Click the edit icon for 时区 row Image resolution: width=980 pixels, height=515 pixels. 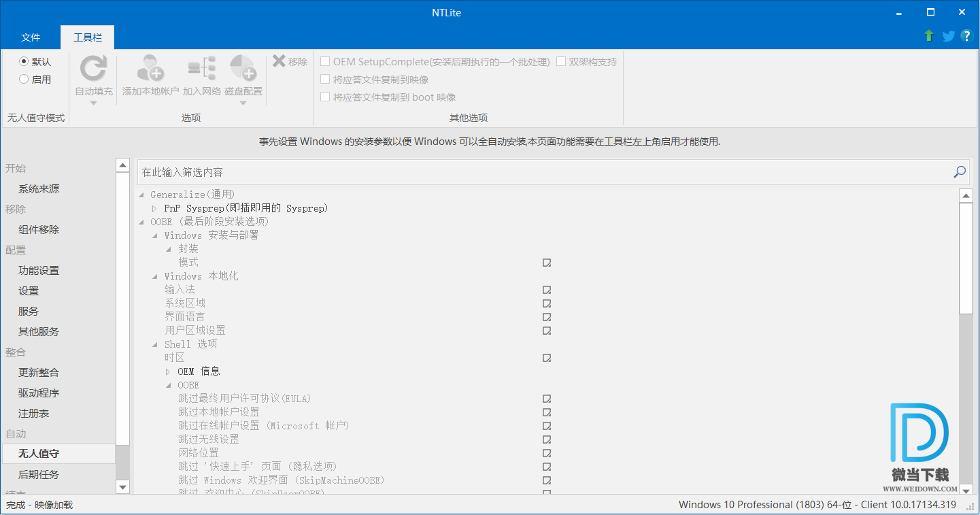[547, 358]
